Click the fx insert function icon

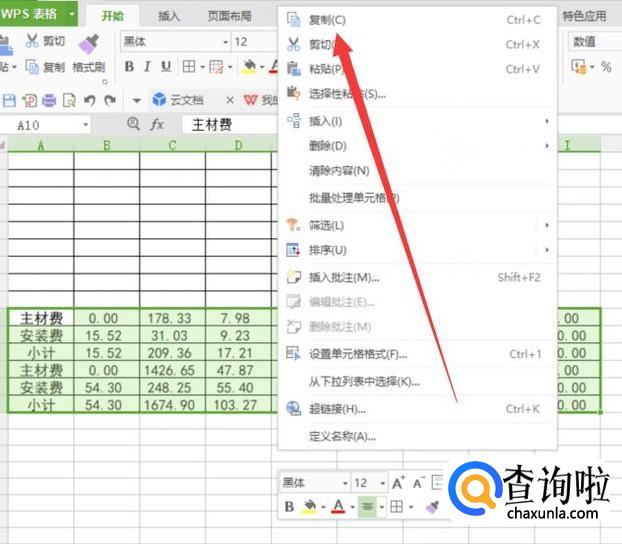tap(157, 125)
